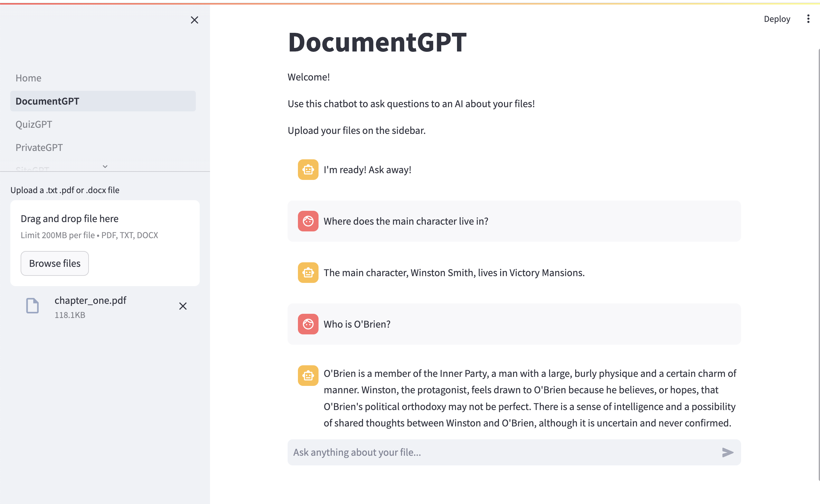Click user avatar beside "Who is O'Brien?"

[x=308, y=324]
